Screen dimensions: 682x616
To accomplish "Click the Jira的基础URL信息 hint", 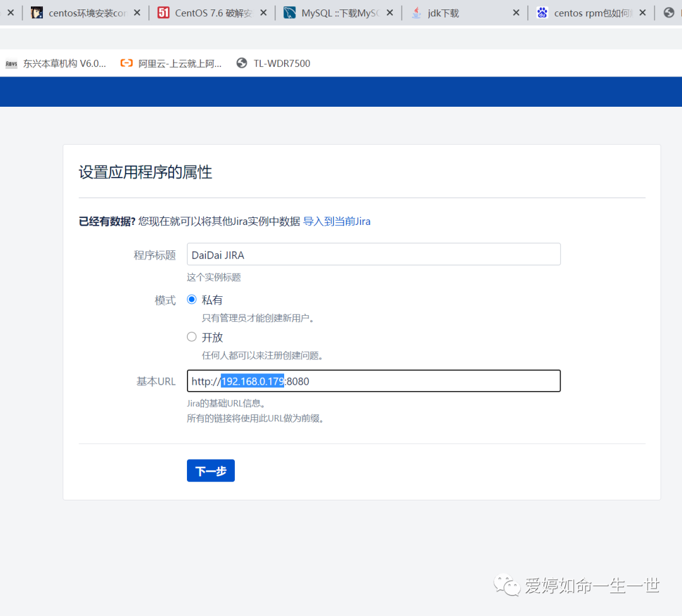I will [x=226, y=404].
